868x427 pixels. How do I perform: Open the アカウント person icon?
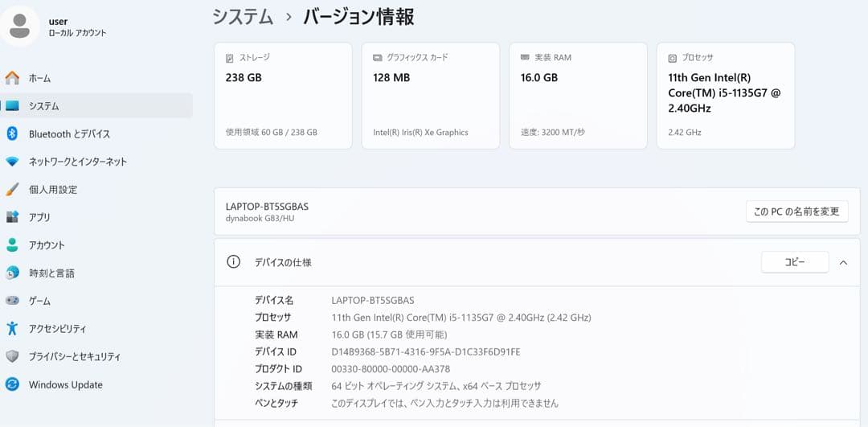click(12, 244)
